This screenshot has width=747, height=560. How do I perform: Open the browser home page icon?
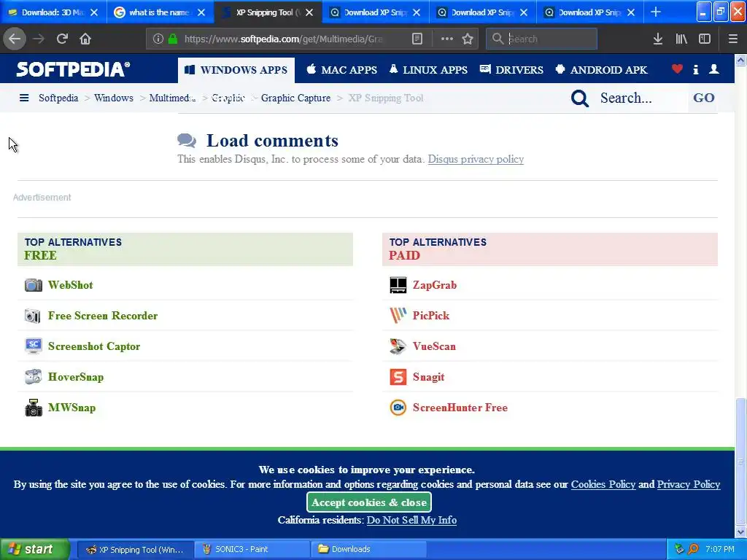point(85,39)
